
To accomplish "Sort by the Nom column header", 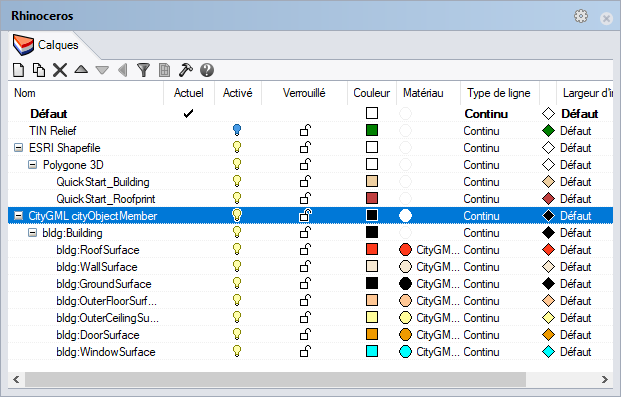I will click(x=86, y=93).
